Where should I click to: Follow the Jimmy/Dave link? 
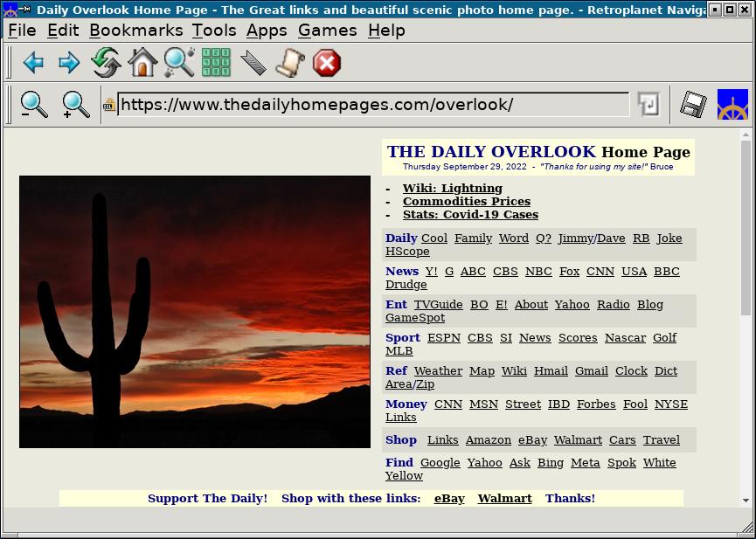coord(592,238)
